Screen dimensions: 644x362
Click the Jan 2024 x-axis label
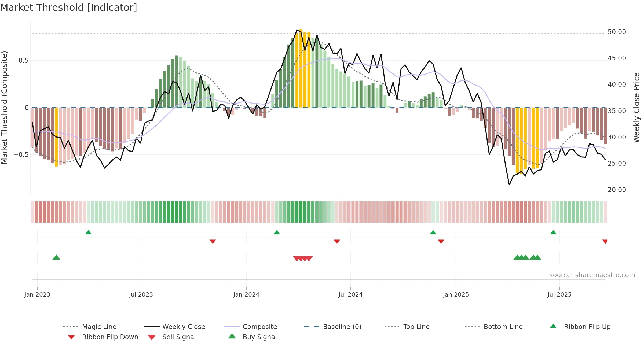(246, 295)
